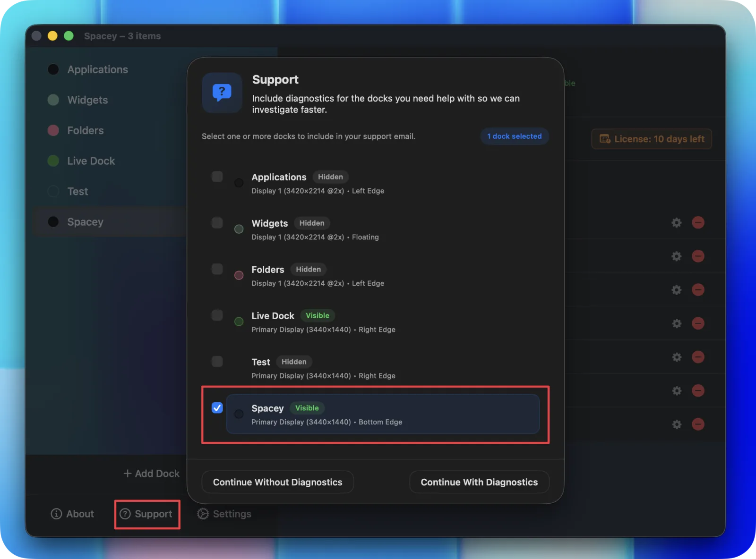Click Continue Without Diagnostics button
This screenshot has width=756, height=559.
(277, 482)
